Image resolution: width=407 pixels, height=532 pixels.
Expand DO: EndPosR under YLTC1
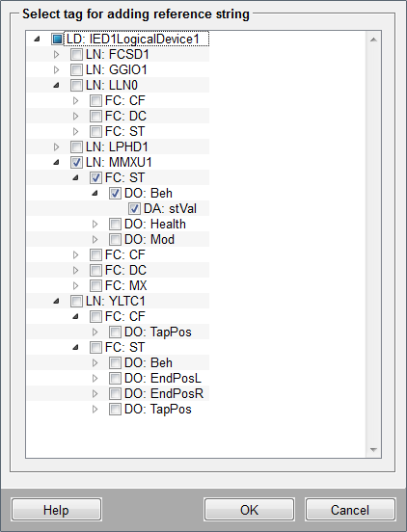[x=95, y=393]
